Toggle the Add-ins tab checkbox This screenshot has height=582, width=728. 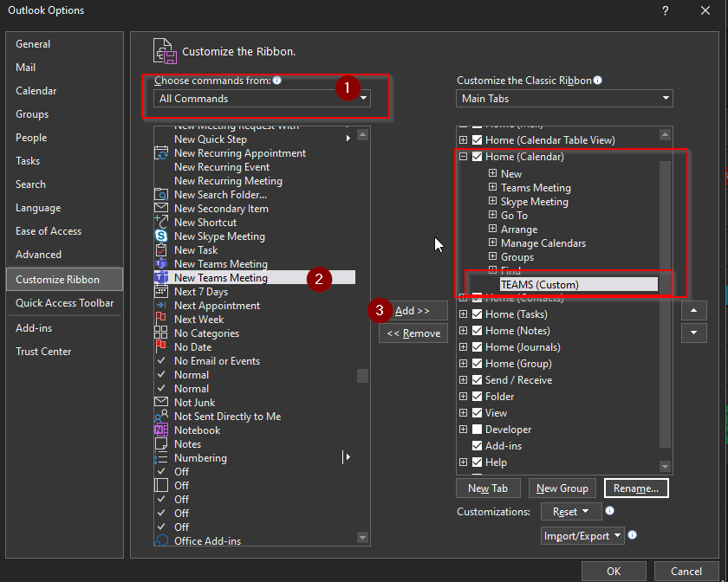477,446
